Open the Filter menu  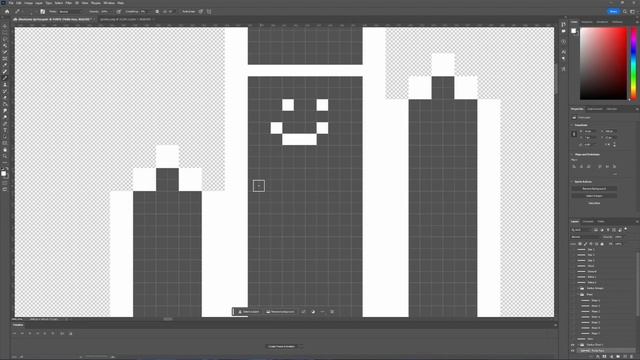pos(69,3)
